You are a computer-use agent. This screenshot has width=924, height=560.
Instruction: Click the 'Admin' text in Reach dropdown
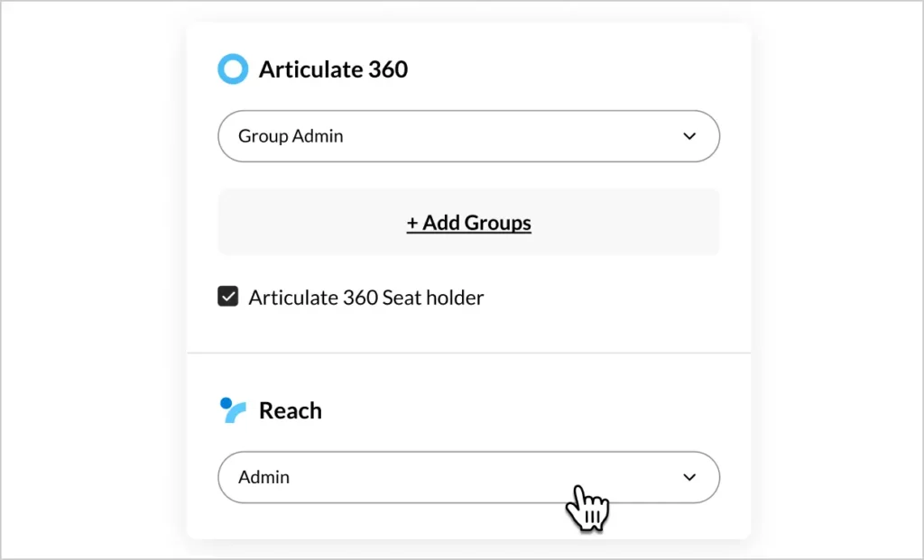point(263,478)
